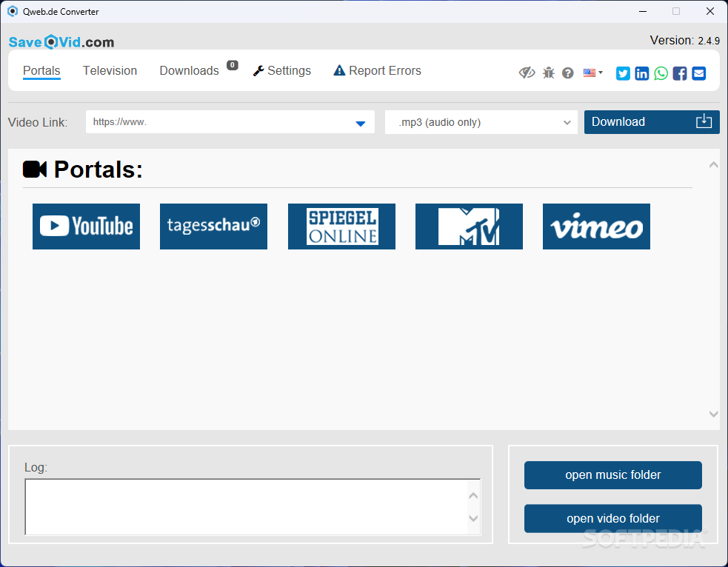This screenshot has width=728, height=567.
Task: Open the tagesschau portal tile
Action: pos(213,227)
